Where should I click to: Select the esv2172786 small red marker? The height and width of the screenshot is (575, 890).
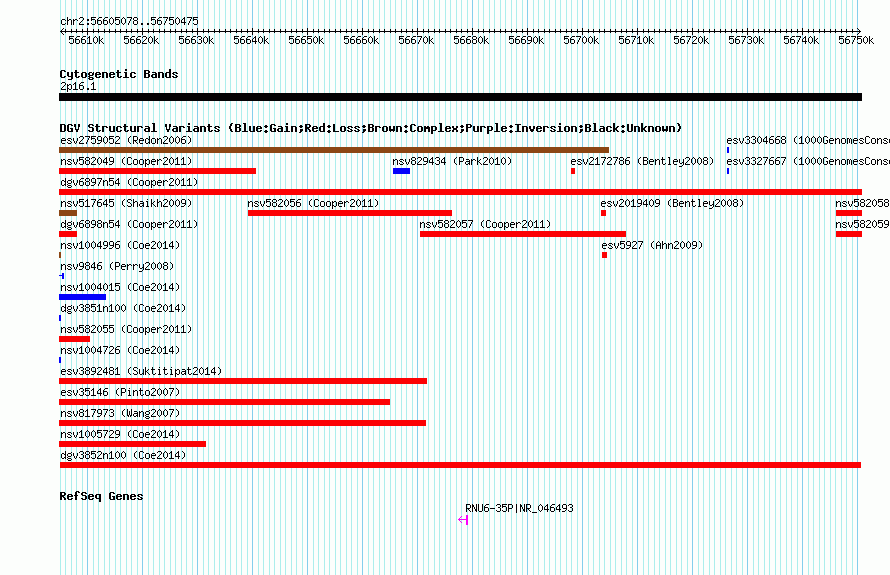click(573, 171)
